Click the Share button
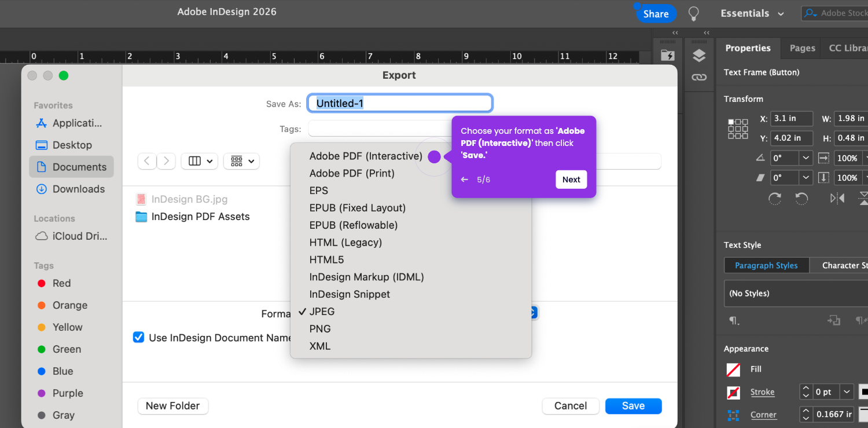Viewport: 868px width, 428px height. [656, 14]
